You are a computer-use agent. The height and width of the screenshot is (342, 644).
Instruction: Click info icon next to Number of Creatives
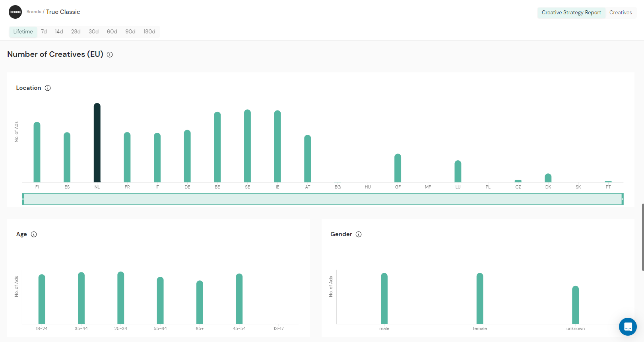pos(110,55)
